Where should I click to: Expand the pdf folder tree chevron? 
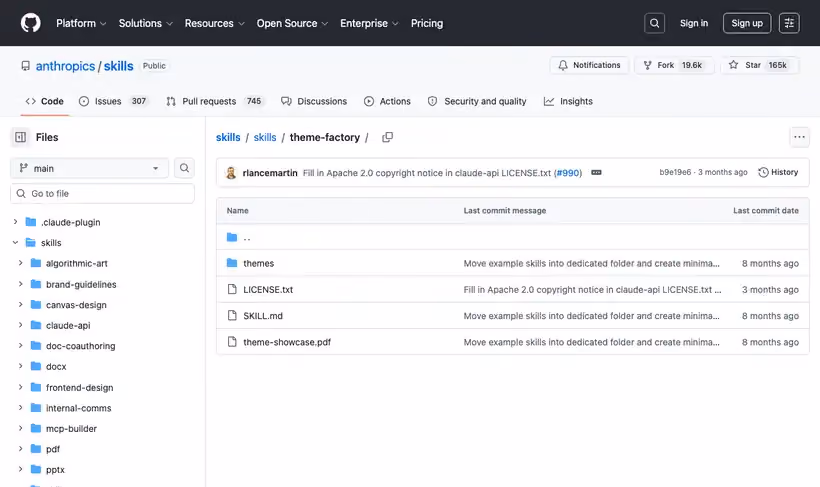[20, 449]
